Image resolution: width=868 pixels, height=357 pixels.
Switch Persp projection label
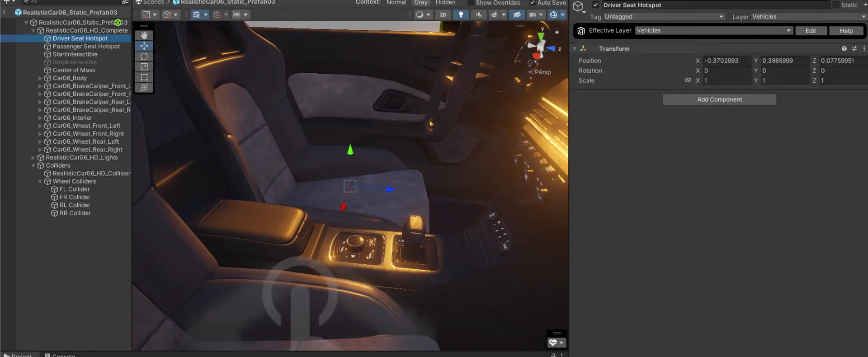542,72
